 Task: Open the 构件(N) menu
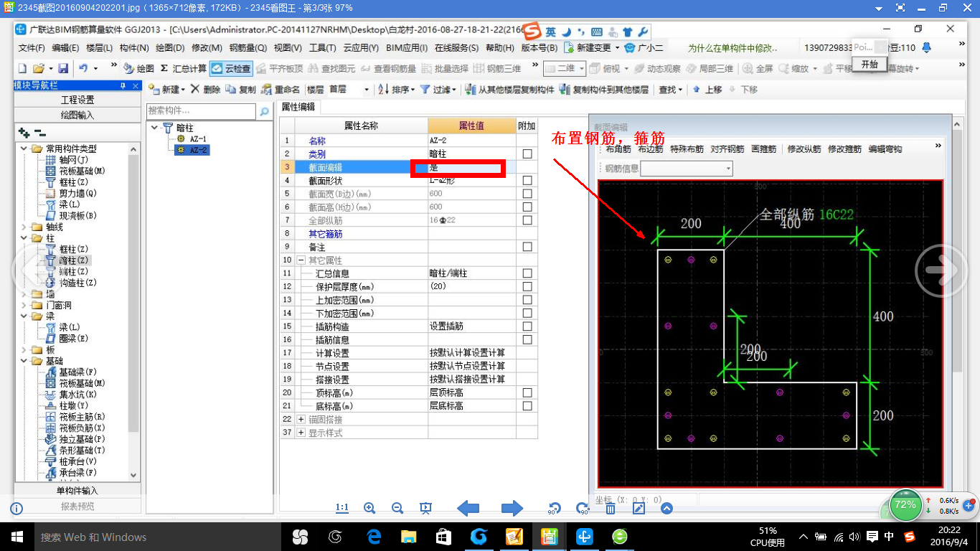[134, 48]
